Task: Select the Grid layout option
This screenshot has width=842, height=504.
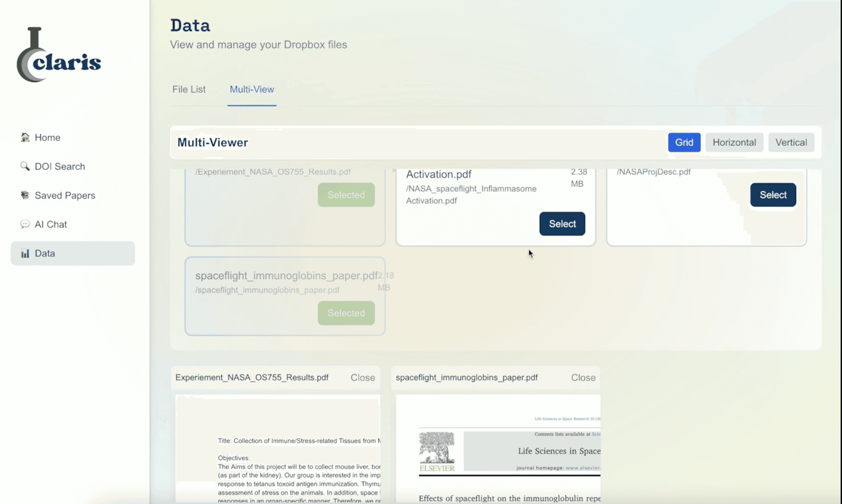Action: 684,142
